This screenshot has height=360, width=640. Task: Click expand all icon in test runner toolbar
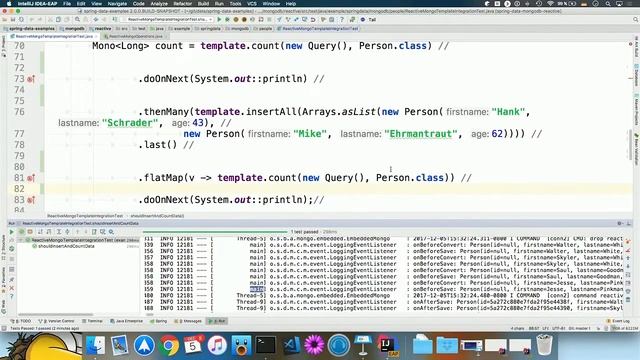pos(59,232)
